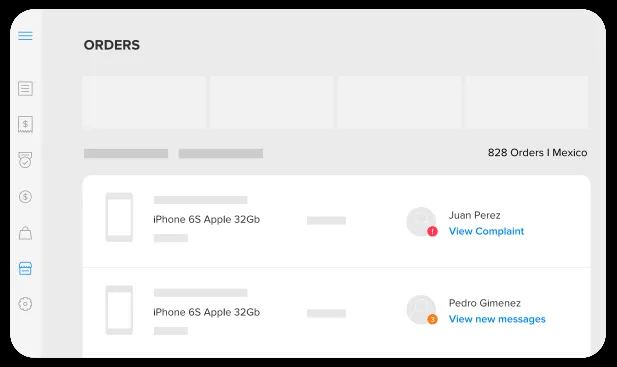Click the View Complaint link

pyautogui.click(x=486, y=231)
